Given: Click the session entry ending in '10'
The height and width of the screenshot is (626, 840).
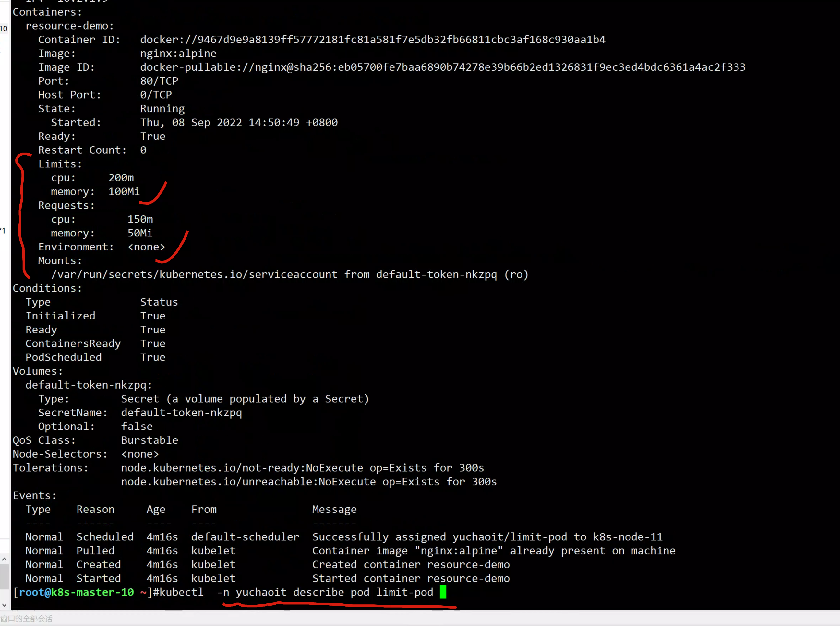Looking at the screenshot, I should pos(4,29).
